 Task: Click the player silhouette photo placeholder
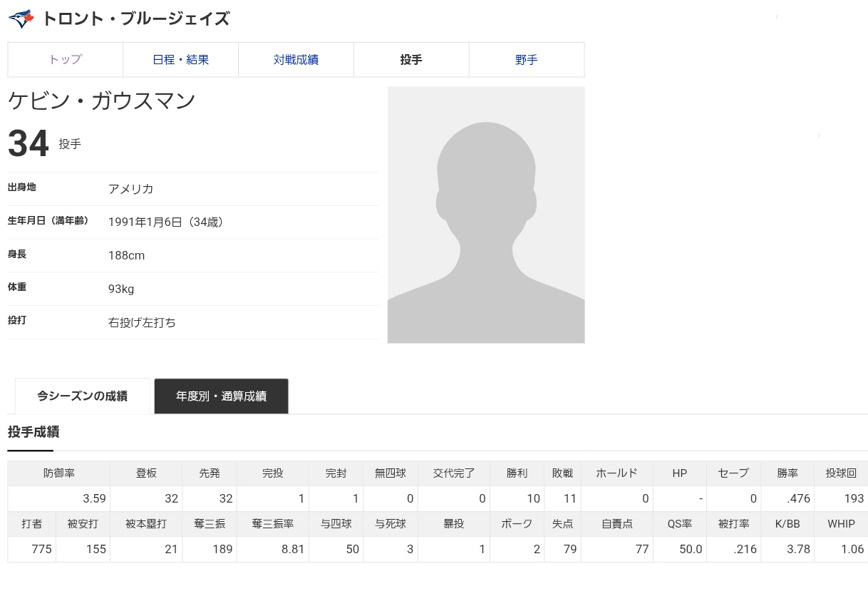tap(485, 215)
